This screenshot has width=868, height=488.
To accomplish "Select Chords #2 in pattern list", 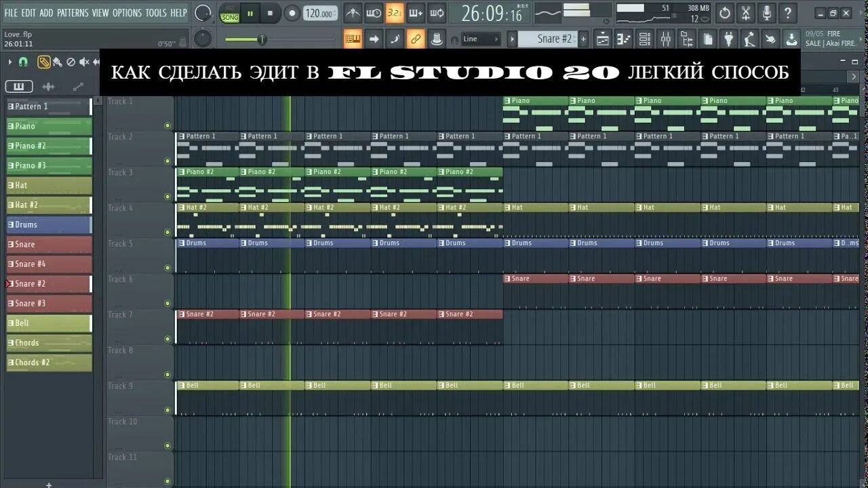I will click(x=49, y=363).
